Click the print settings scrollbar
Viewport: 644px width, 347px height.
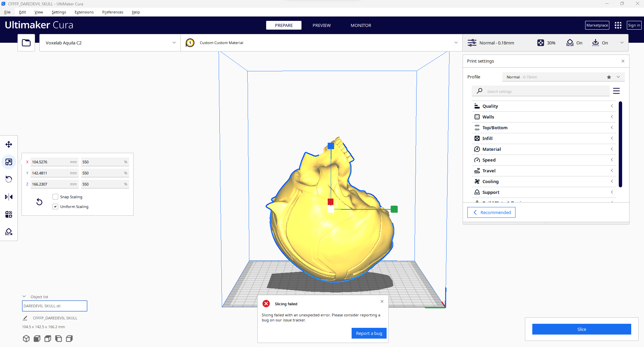click(620, 144)
